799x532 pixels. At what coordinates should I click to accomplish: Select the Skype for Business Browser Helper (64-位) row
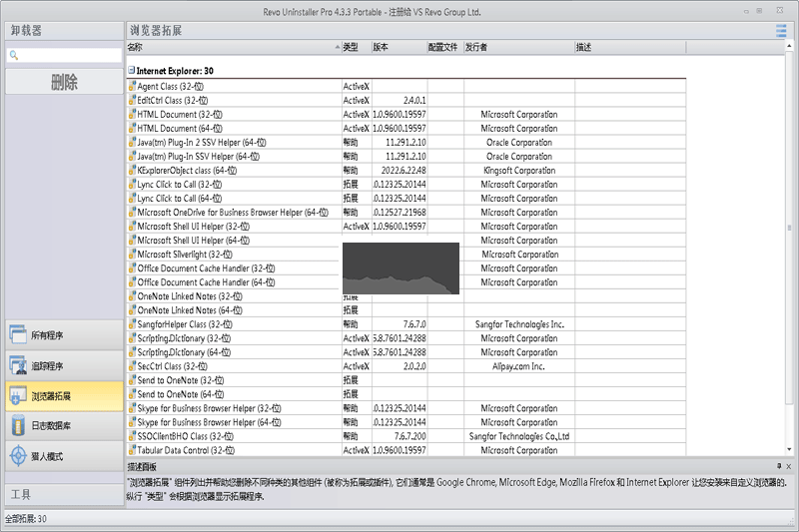pyautogui.click(x=406, y=422)
